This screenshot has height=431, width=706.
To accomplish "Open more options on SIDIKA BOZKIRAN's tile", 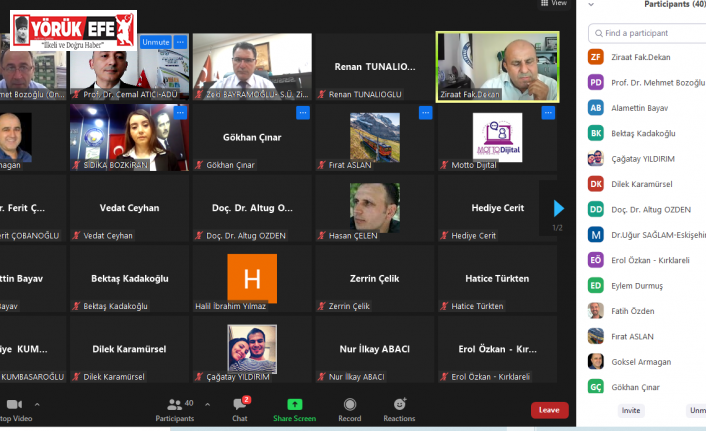I will [180, 113].
